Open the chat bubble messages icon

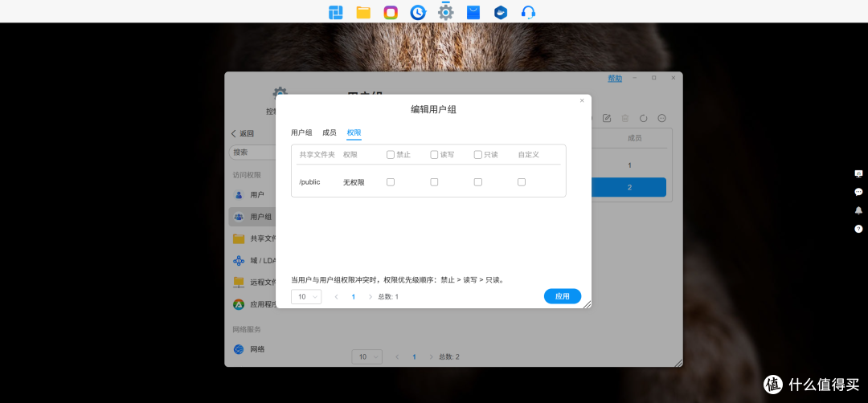[x=858, y=192]
